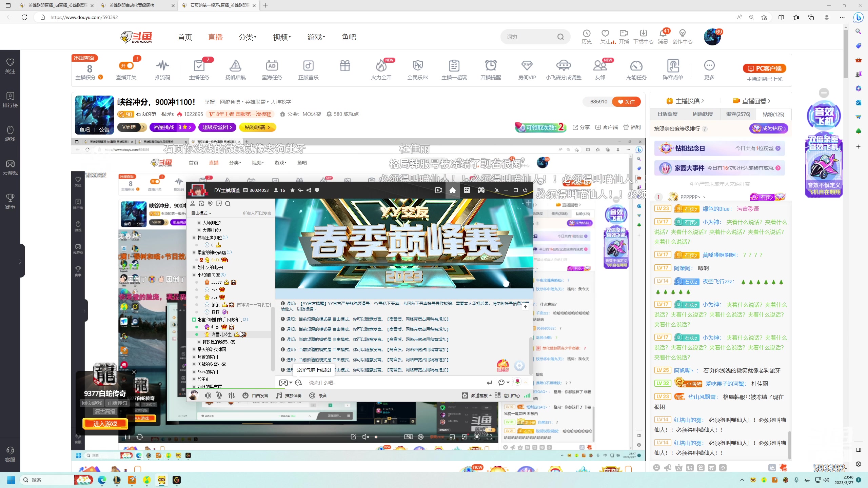Open 主播一起玩 clipboard icon
Image resolution: width=868 pixels, height=488 pixels.
click(x=454, y=65)
